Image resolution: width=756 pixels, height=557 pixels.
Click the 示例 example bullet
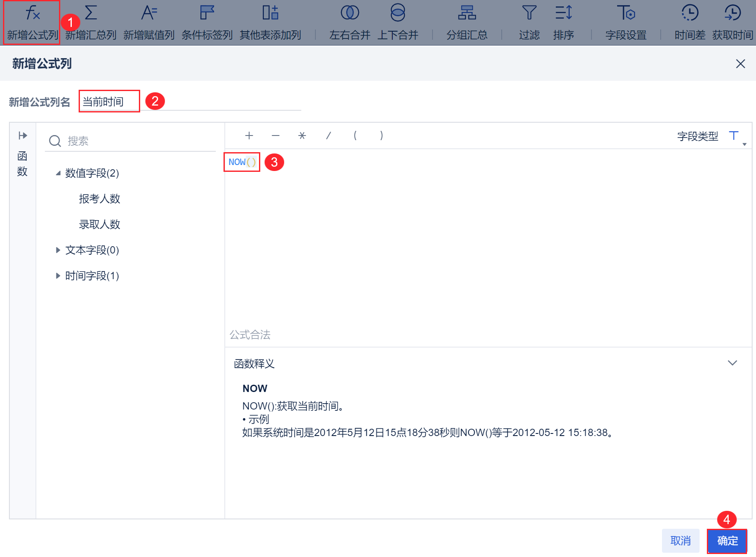256,419
